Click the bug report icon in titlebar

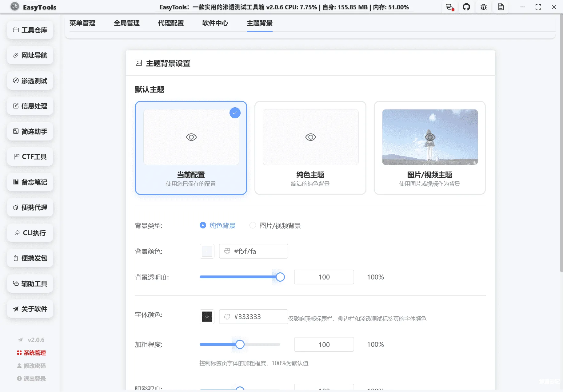coord(483,7)
